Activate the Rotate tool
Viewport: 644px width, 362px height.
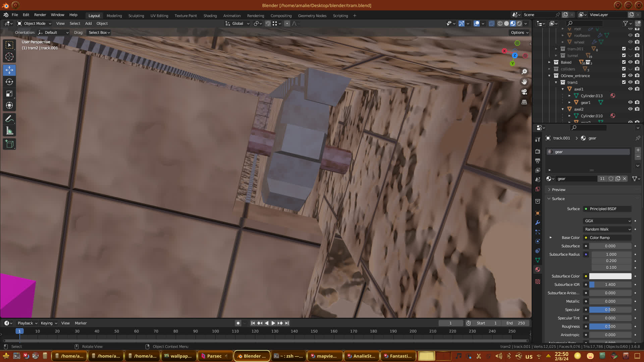[9, 82]
